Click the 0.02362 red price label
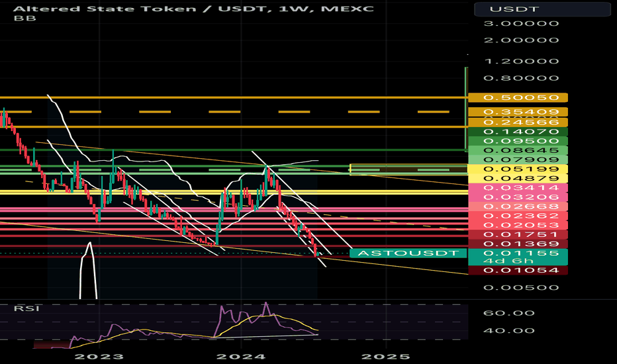617x364 pixels. pos(518,216)
